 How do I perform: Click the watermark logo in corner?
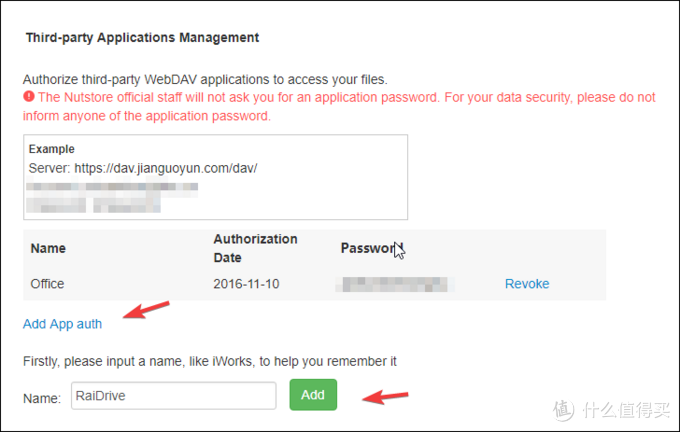pos(611,409)
